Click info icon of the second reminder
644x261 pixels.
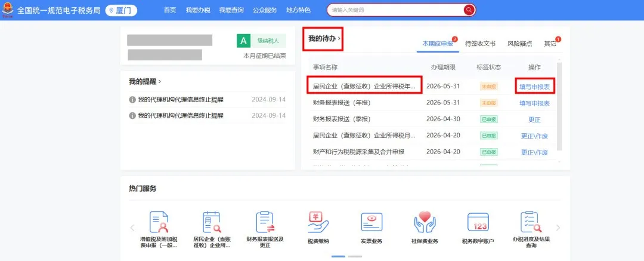[132, 116]
